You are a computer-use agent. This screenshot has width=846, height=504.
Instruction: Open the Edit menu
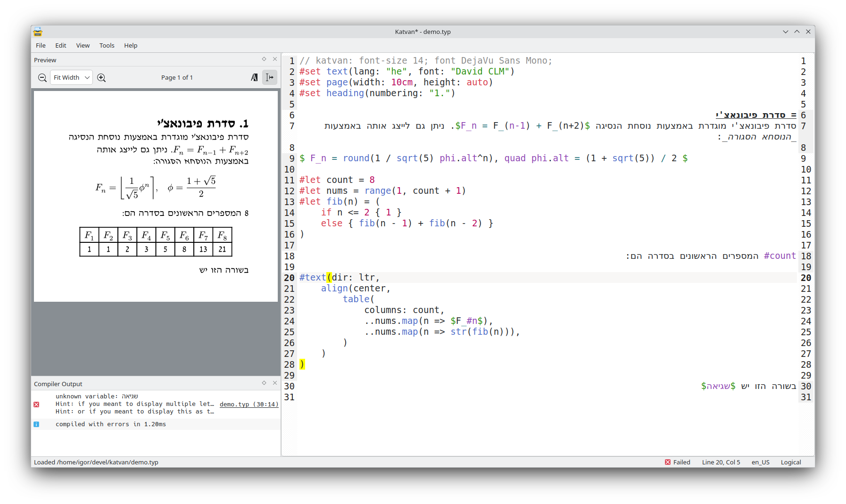(61, 46)
